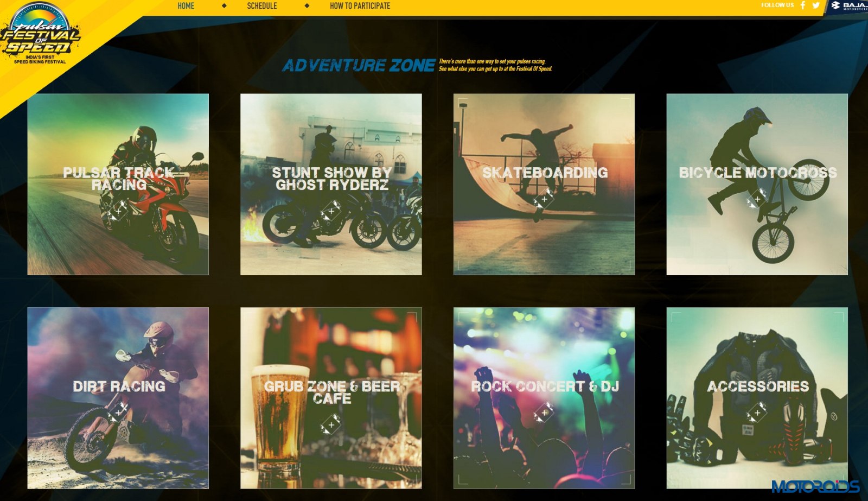The height and width of the screenshot is (501, 868).
Task: Expand plus icon on Rock Concert & DJ tile
Action: [x=544, y=413]
